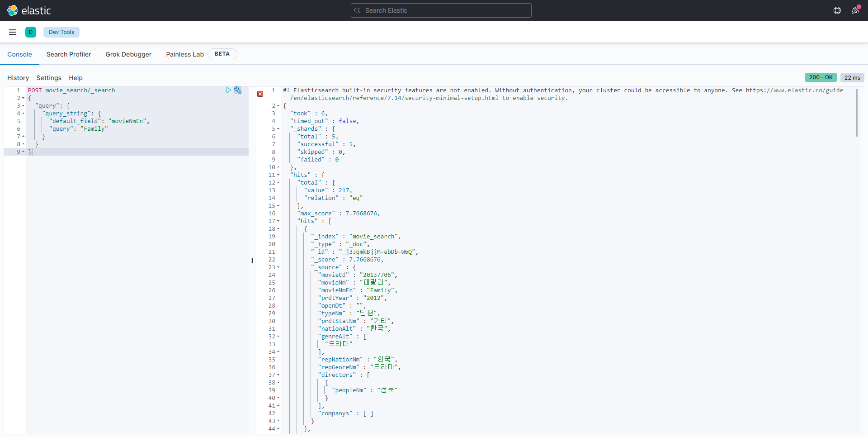Click the response pane vertical scrollbar
The height and width of the screenshot is (437, 868).
[x=856, y=113]
